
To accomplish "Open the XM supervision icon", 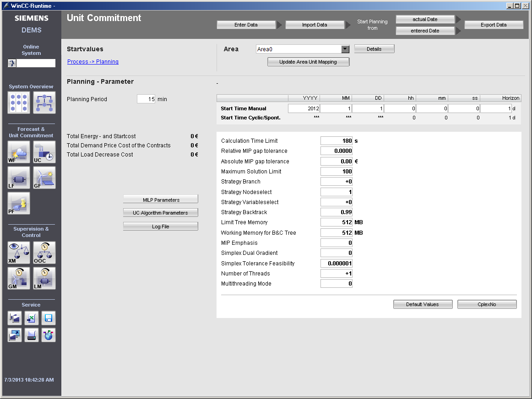I will tap(19, 253).
